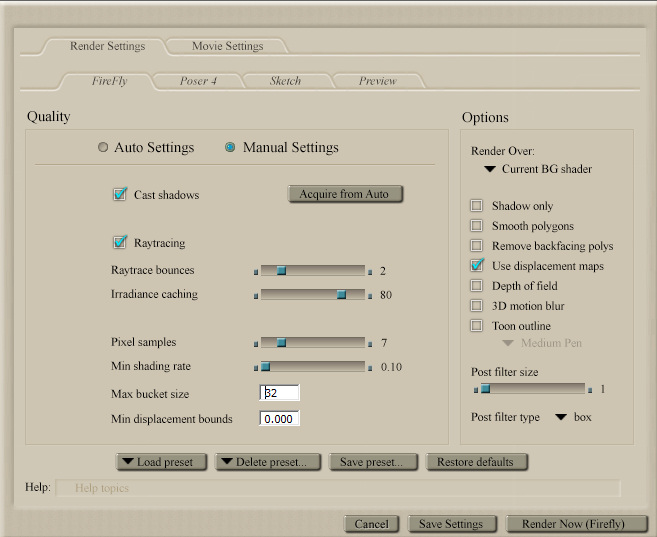This screenshot has height=537, width=657.
Task: Click the Restore defaults button
Action: point(476,462)
